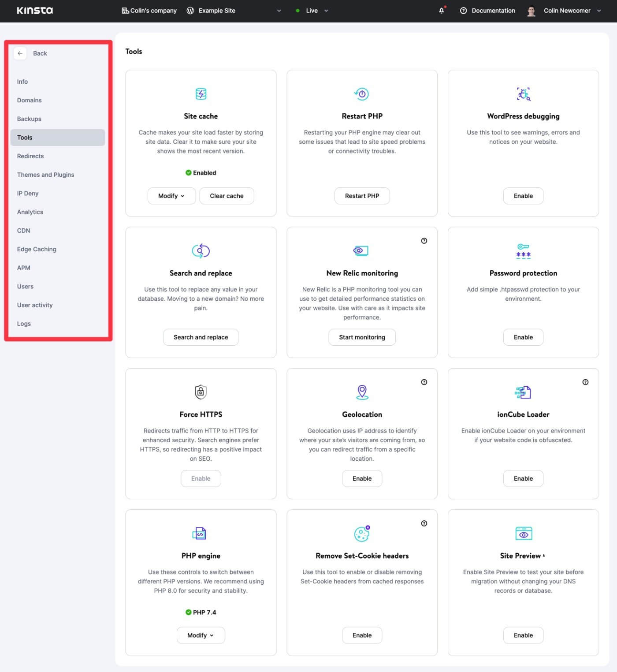Screen dimensions: 617x672
Task: Click the green Live status dot
Action: (x=298, y=11)
